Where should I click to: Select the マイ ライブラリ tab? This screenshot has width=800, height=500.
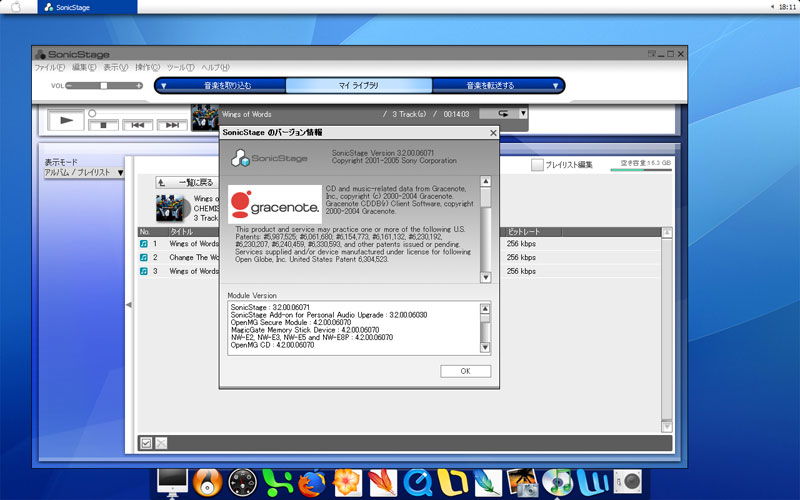tap(359, 86)
